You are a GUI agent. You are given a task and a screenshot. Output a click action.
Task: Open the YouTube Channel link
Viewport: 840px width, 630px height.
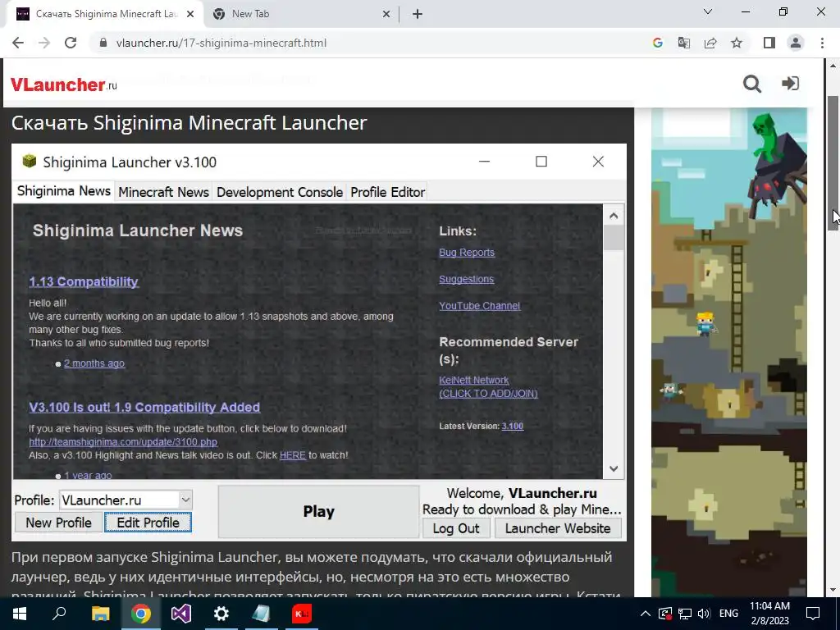coord(479,305)
